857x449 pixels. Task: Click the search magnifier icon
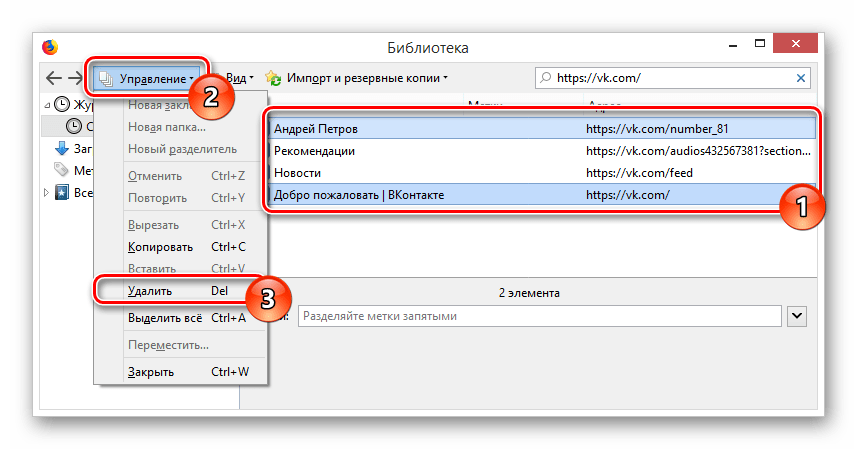coord(545,78)
